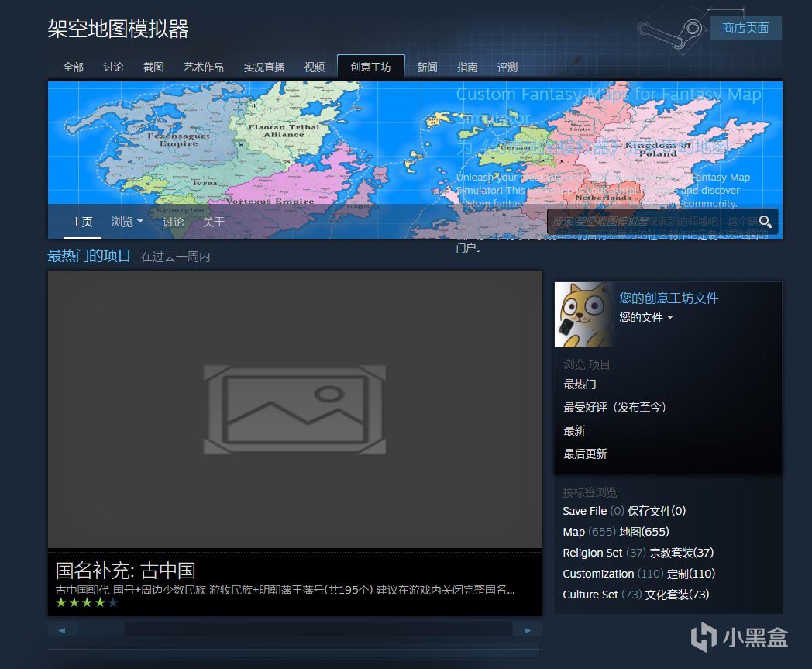Open the 评测 tab
The width and height of the screenshot is (812, 669).
(507, 67)
